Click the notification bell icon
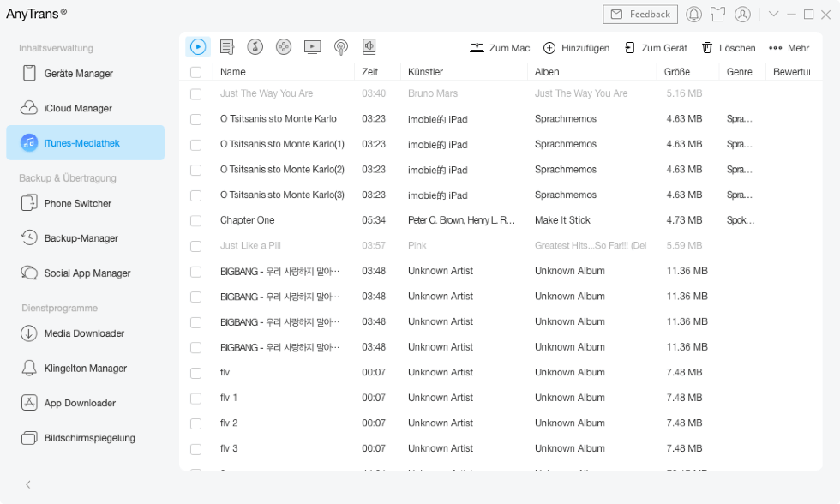The width and height of the screenshot is (840, 504). click(x=693, y=15)
